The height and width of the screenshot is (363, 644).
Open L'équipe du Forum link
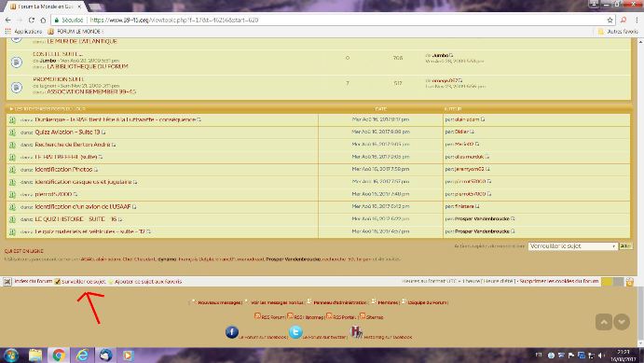[427, 302]
